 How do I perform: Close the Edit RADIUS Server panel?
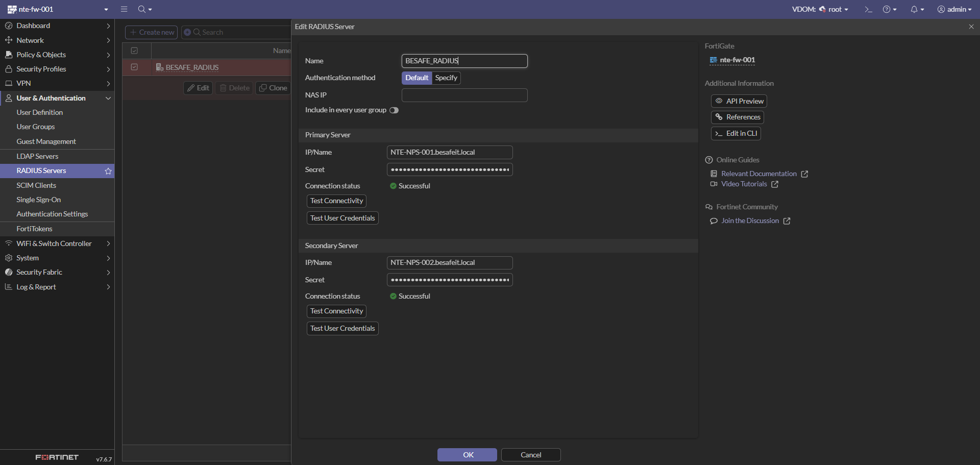(x=971, y=27)
